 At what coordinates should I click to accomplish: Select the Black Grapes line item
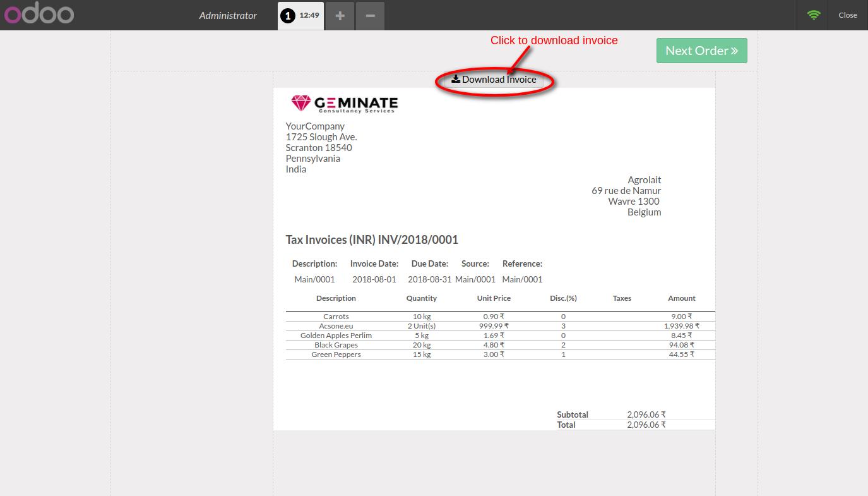click(x=336, y=345)
